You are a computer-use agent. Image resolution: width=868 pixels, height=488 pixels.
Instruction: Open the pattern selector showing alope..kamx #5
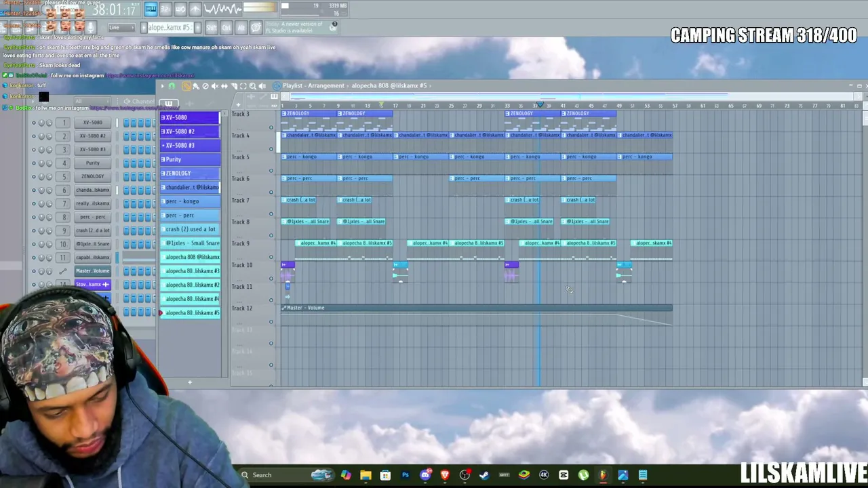(x=170, y=28)
